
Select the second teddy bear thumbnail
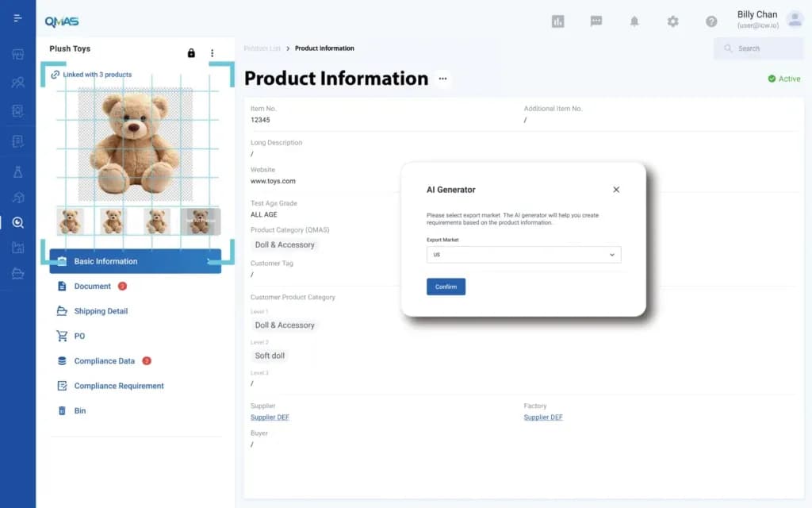[113, 221]
